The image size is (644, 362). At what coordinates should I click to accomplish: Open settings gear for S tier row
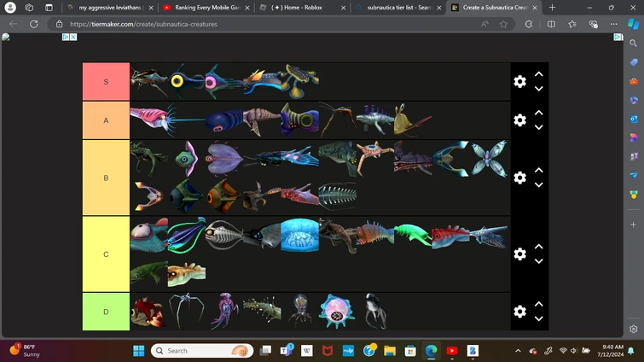(x=520, y=81)
